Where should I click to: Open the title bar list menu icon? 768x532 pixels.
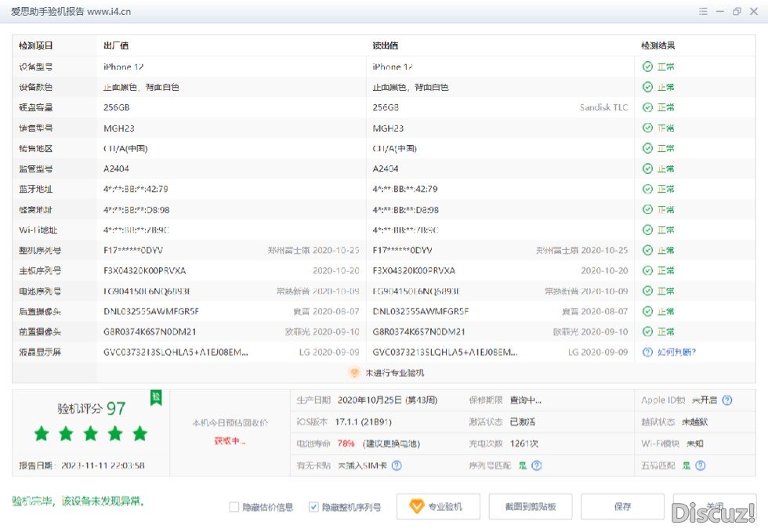click(x=703, y=11)
